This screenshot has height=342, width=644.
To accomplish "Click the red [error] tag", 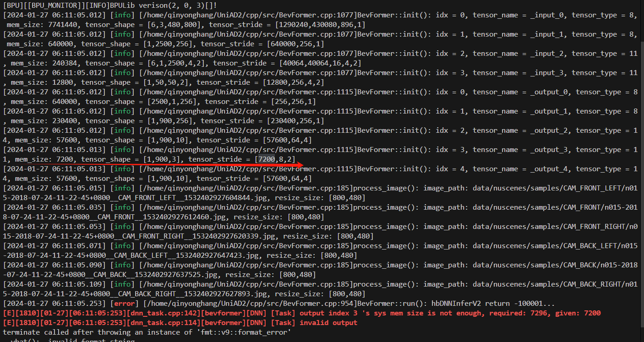I will pos(124,304).
